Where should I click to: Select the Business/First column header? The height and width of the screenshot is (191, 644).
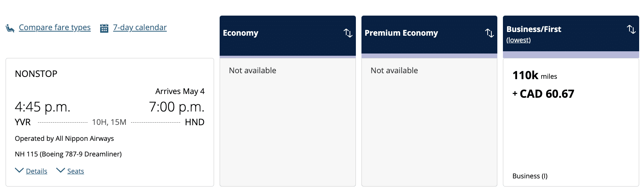coord(533,29)
